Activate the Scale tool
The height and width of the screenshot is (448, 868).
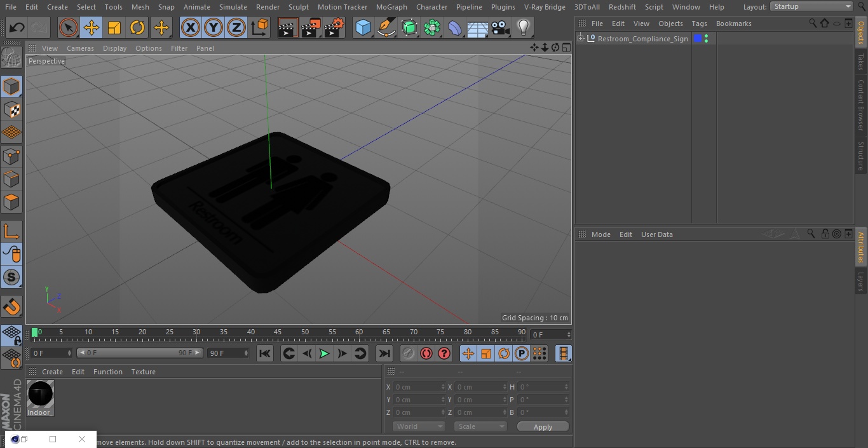(x=114, y=27)
